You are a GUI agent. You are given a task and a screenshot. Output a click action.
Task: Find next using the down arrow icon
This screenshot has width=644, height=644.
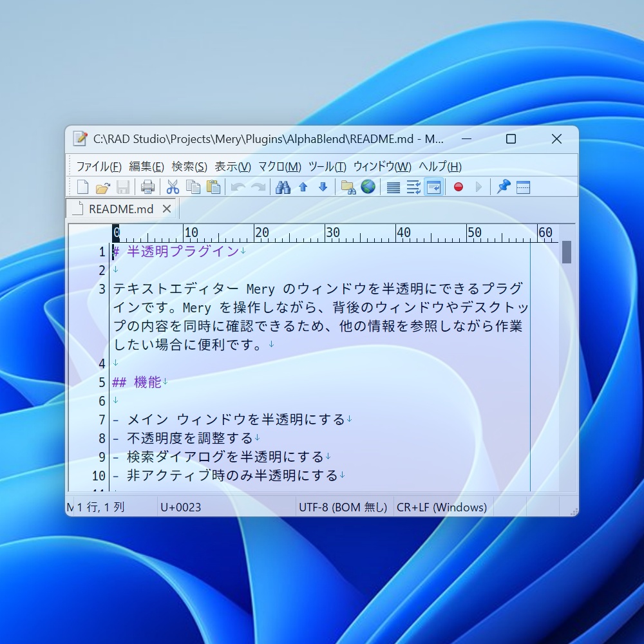tap(323, 187)
